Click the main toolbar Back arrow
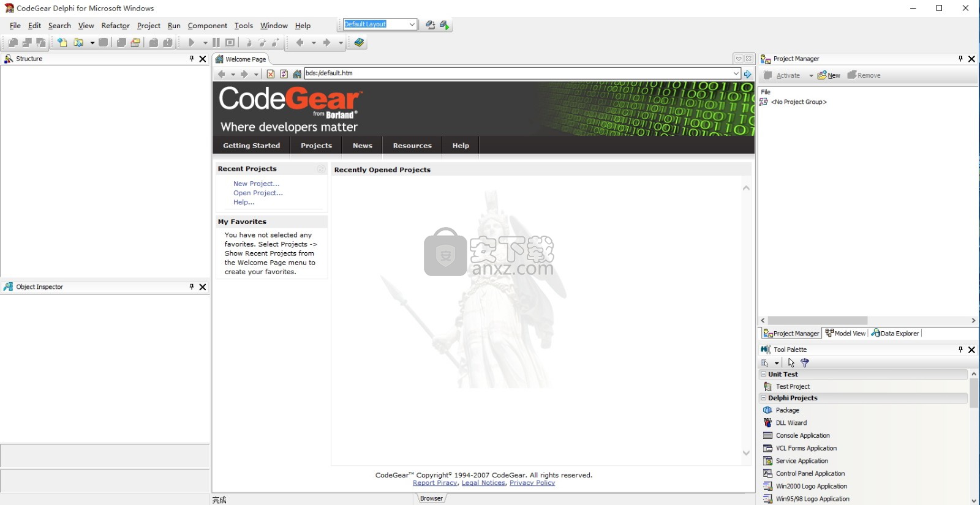This screenshot has width=980, height=505. (x=300, y=42)
